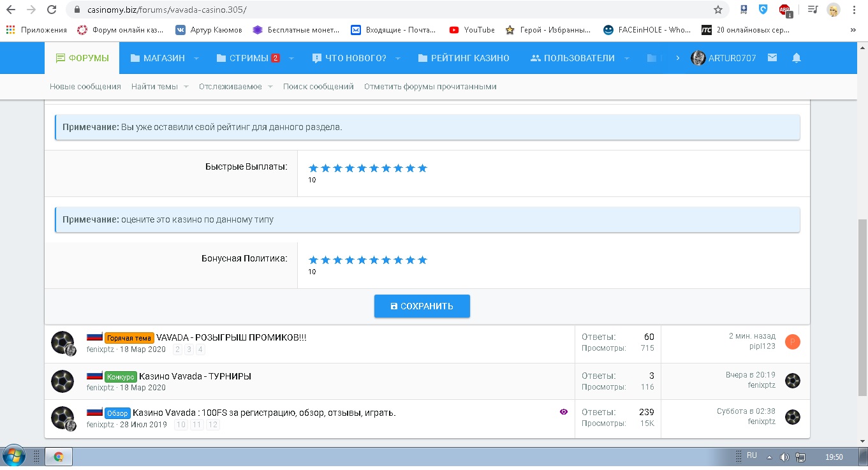
Task: Select Отметить форумы прочитанными
Action: point(430,86)
